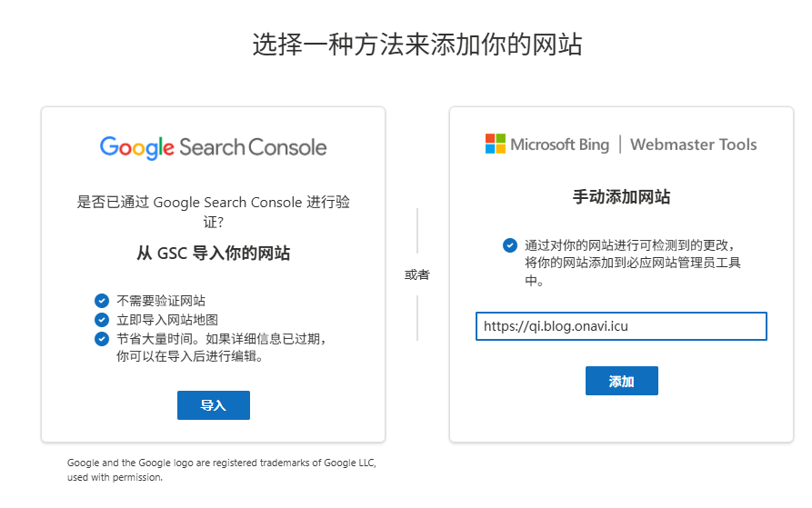Click the checkmark beside 立即导入网站地图
This screenshot has height=508, width=812.
(x=102, y=320)
